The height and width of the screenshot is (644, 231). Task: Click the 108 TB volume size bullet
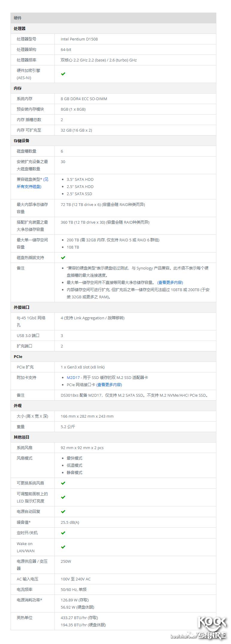73,247
